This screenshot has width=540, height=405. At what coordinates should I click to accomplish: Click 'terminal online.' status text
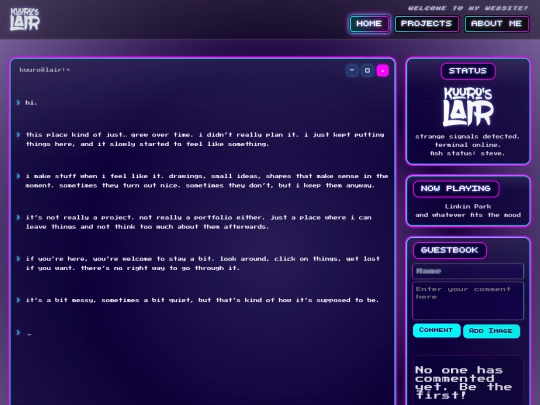[x=468, y=145]
